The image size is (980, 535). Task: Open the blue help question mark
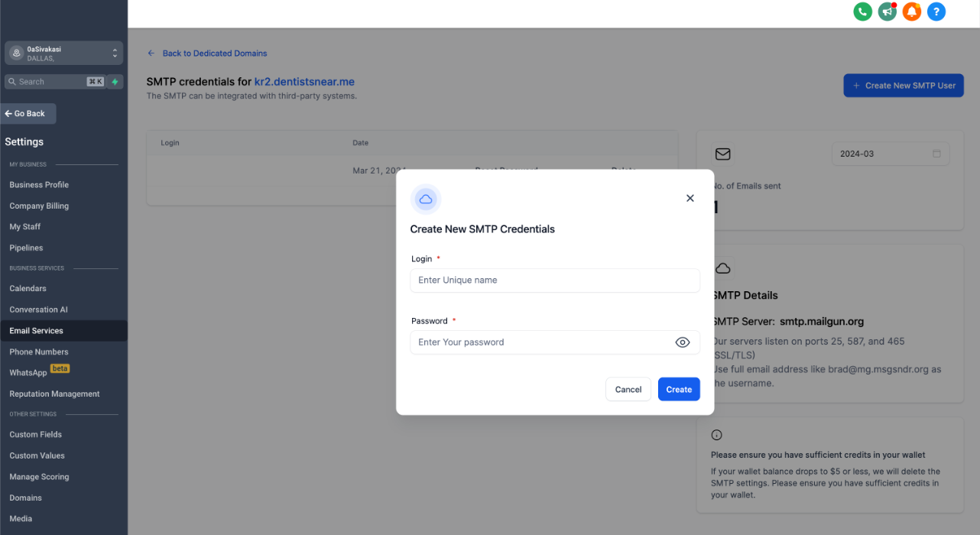(936, 11)
